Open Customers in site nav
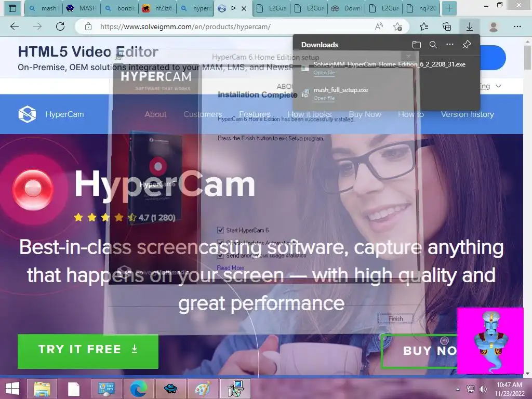The width and height of the screenshot is (532, 399). [203, 114]
